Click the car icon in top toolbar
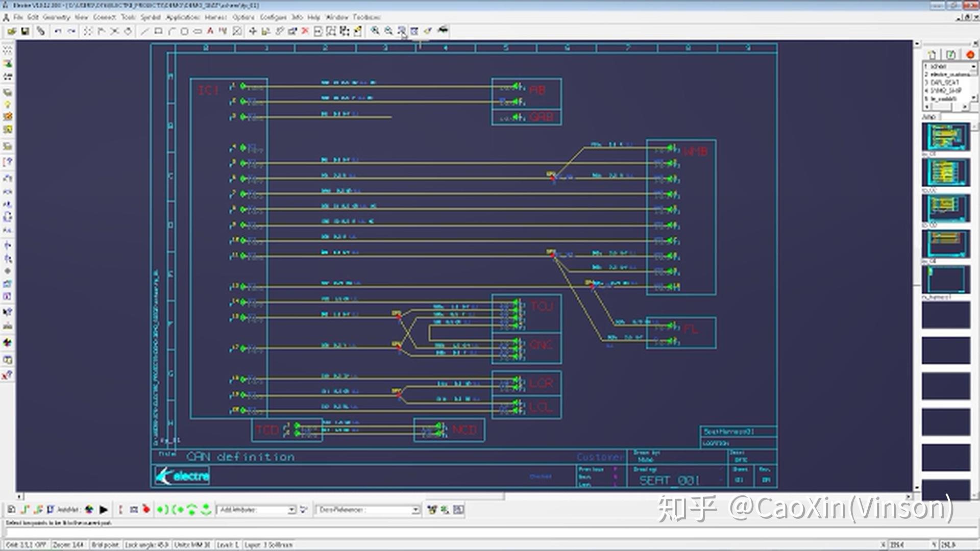Viewport: 980px width, 551px height. click(x=443, y=30)
